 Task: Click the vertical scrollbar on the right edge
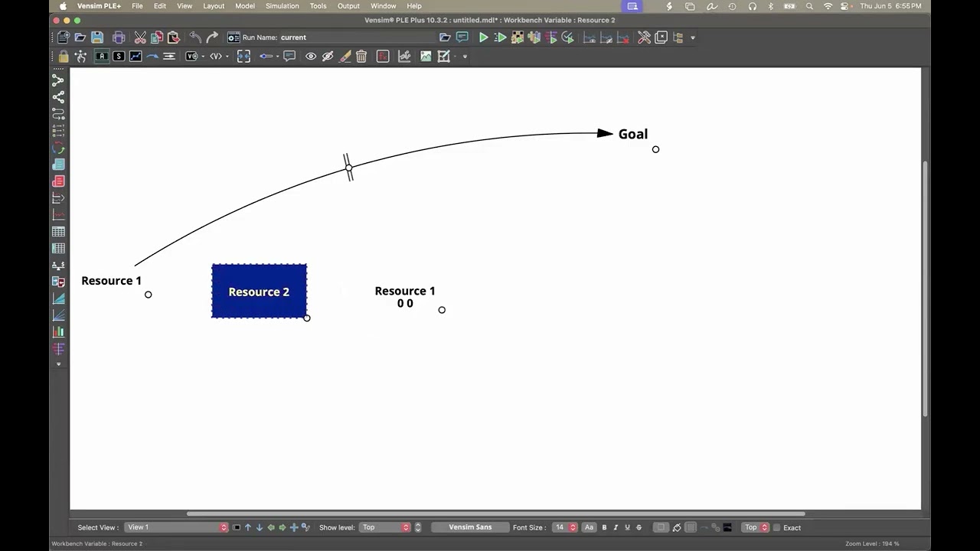pos(926,289)
